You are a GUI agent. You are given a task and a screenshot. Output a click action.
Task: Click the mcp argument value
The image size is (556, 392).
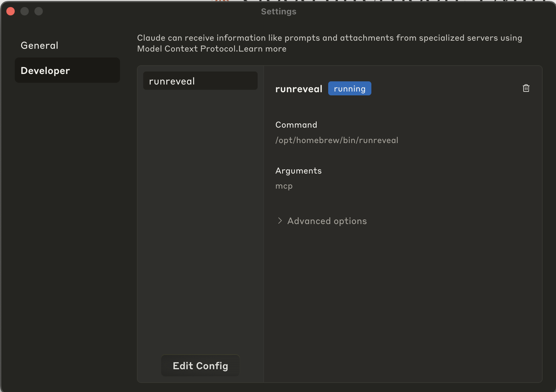click(x=284, y=186)
